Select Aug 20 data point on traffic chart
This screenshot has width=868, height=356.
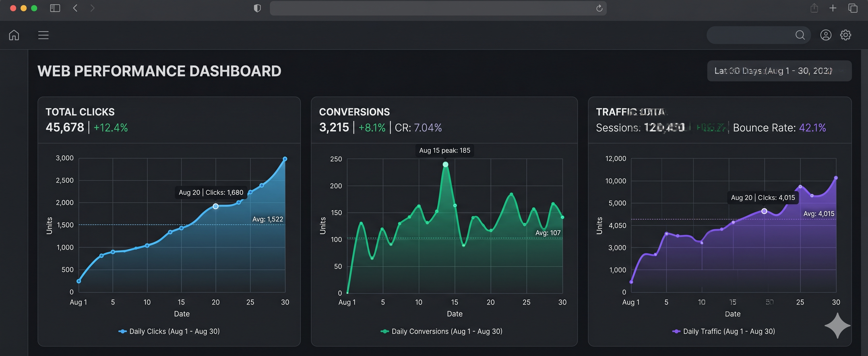(764, 211)
